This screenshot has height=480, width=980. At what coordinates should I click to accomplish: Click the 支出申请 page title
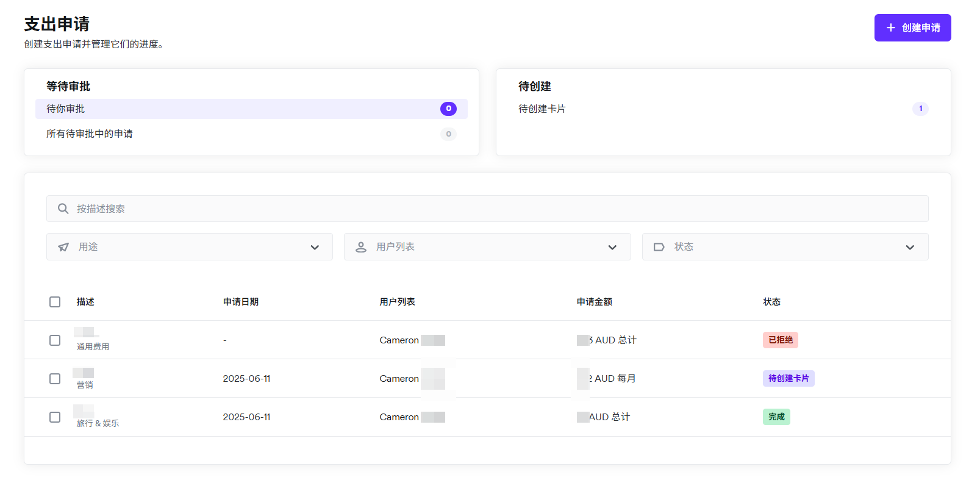click(x=57, y=24)
